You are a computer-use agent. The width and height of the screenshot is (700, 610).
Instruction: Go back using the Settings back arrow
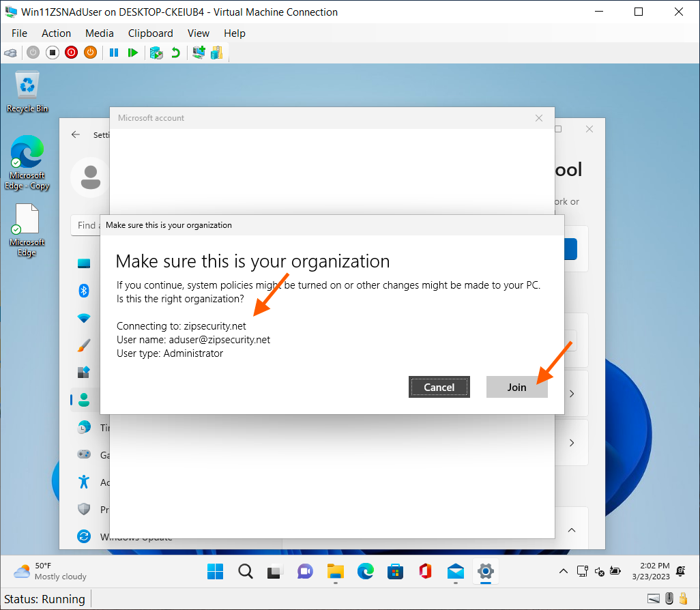point(76,134)
